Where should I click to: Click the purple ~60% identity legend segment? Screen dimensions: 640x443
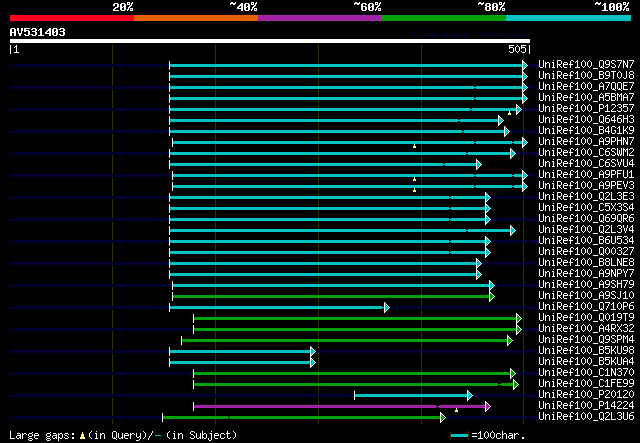(320, 18)
